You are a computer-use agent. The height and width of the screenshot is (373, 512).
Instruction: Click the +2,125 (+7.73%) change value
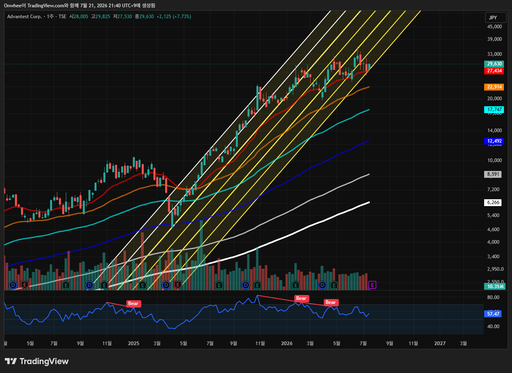[x=174, y=16]
